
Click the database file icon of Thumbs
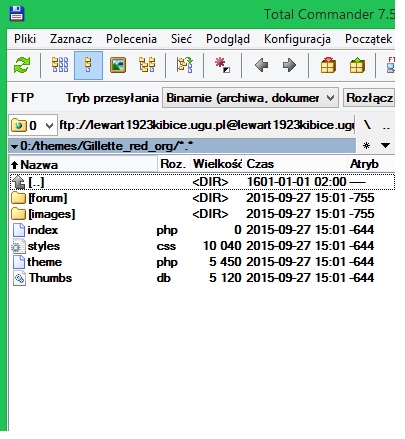19,278
